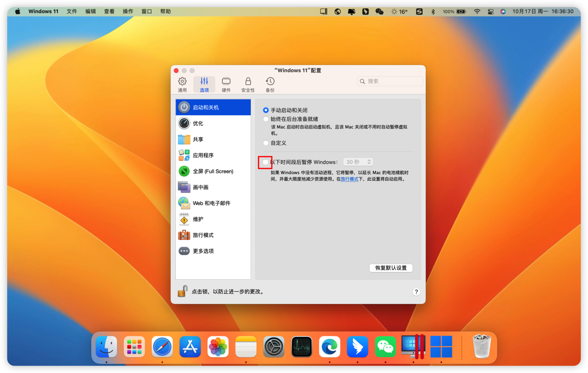Screen dimensions: 588x373
Task: Open App Store from the Dock
Action: click(x=190, y=347)
